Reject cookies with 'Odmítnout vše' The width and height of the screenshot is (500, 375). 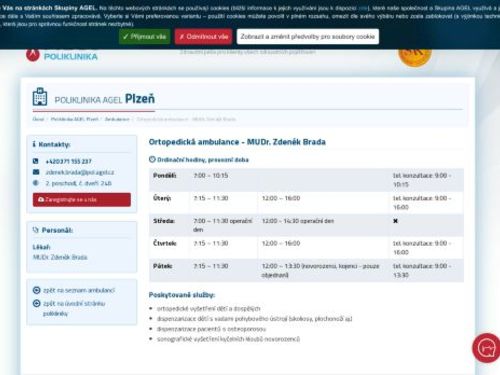click(203, 37)
